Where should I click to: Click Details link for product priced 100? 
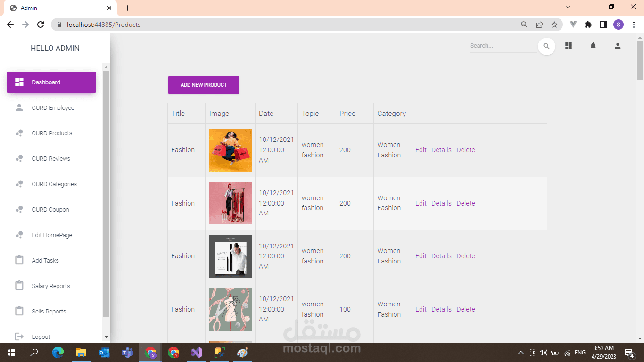441,309
